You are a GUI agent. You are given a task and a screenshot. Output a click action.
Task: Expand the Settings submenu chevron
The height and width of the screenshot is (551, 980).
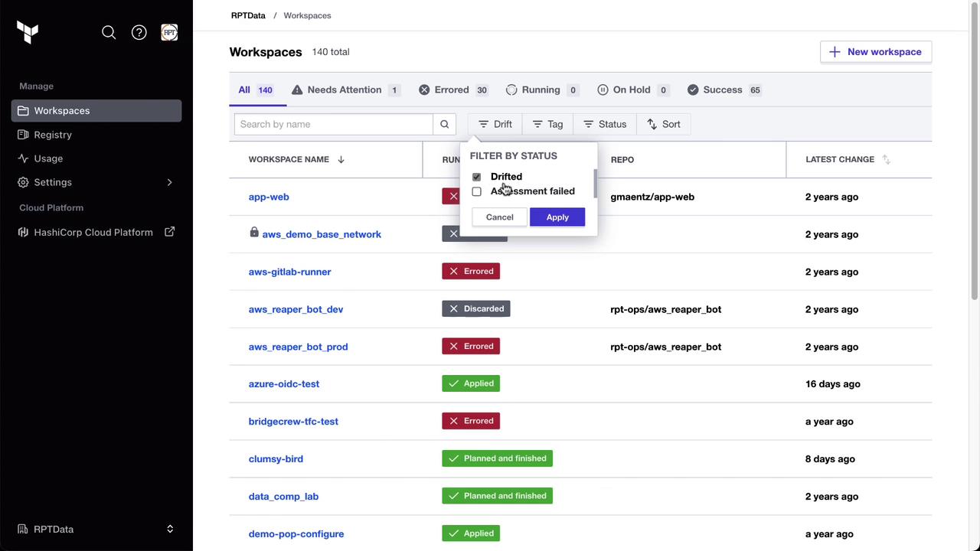(x=169, y=182)
